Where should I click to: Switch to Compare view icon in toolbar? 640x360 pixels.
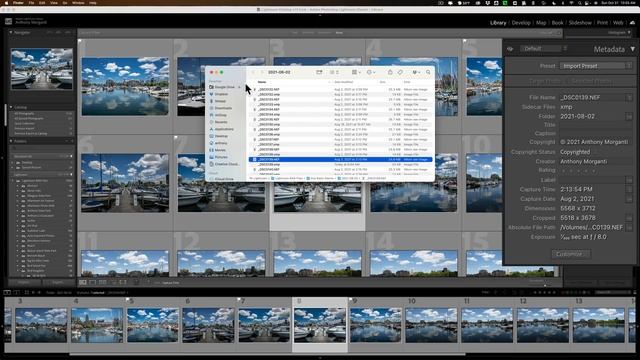pyautogui.click(x=103, y=282)
